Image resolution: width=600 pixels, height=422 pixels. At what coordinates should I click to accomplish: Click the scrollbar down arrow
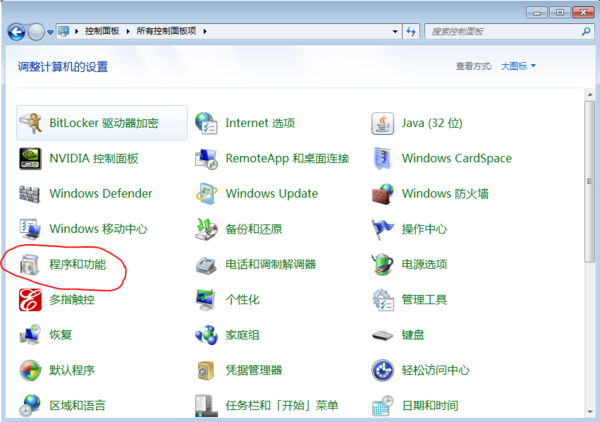coord(590,412)
